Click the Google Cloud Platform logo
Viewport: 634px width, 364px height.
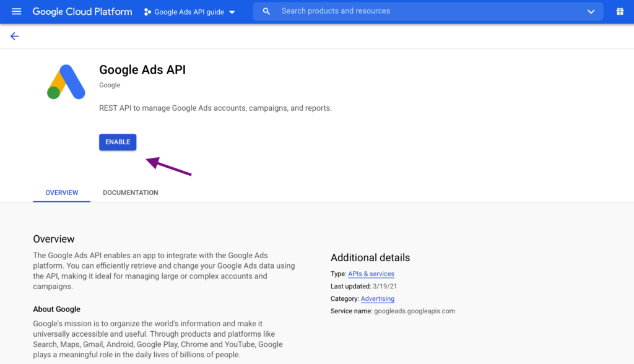(x=82, y=11)
